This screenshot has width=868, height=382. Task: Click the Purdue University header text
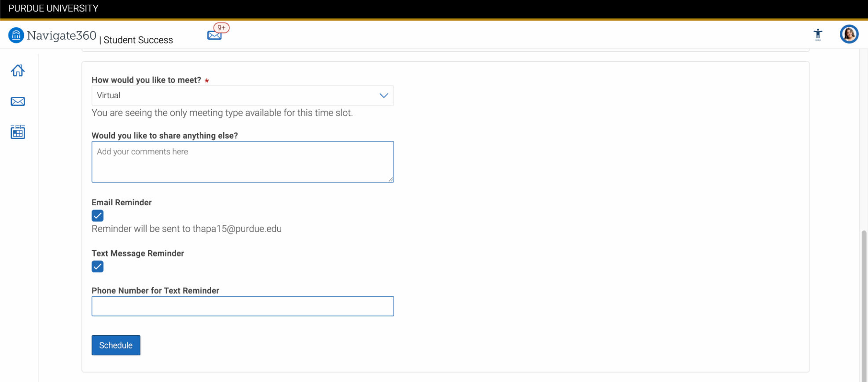pos(53,8)
